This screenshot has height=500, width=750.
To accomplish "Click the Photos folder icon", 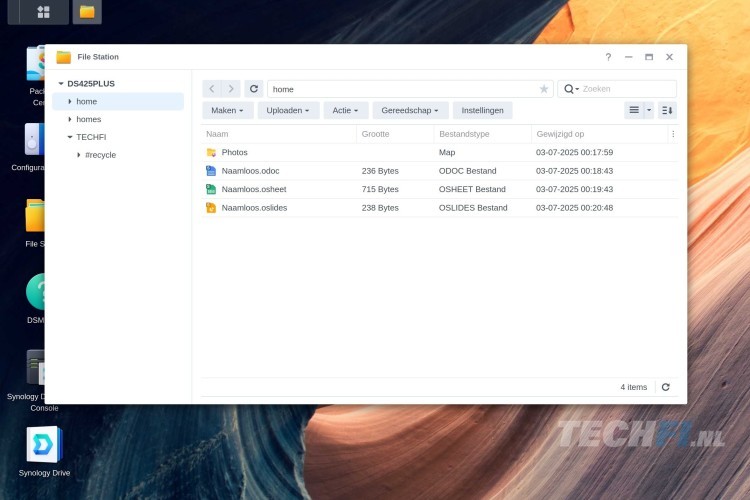I will click(211, 153).
